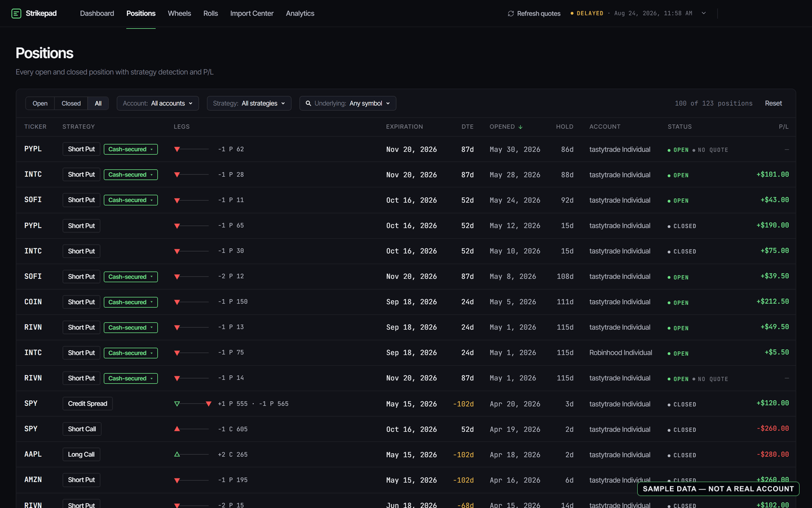Sort by the TICKER column header
This screenshot has width=812, height=508.
pyautogui.click(x=36, y=127)
